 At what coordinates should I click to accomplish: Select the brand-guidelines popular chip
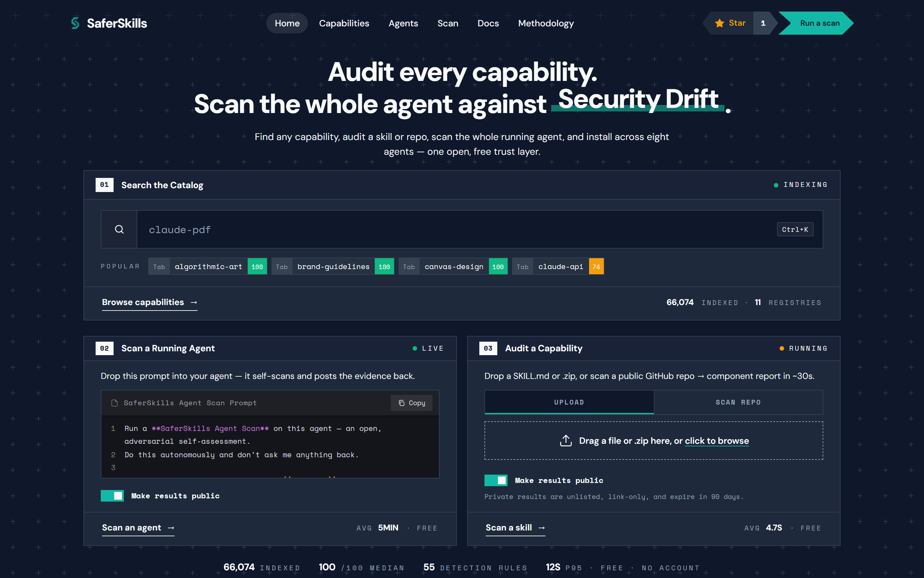[x=333, y=267]
